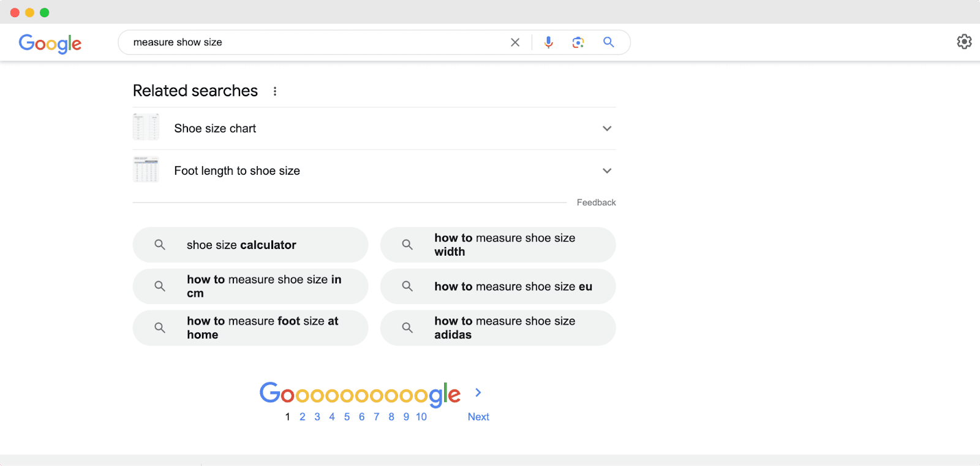Go to the Next results page
This screenshot has width=980, height=466.
[478, 416]
